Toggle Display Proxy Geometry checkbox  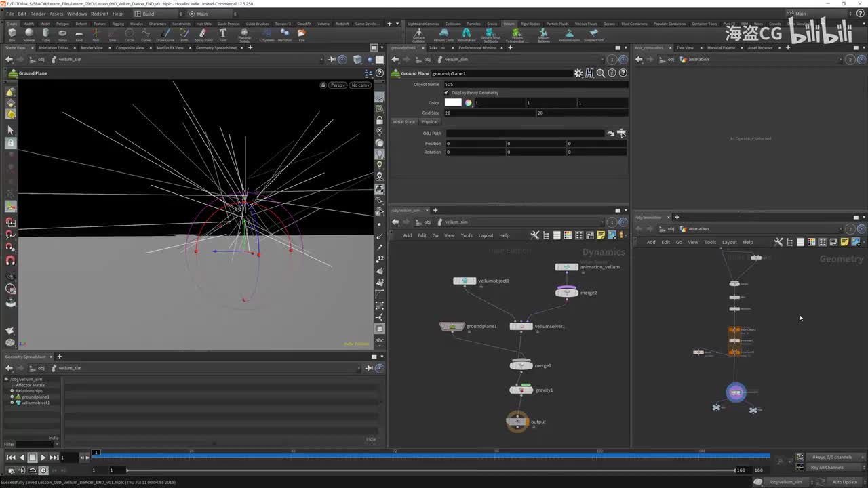pos(446,93)
